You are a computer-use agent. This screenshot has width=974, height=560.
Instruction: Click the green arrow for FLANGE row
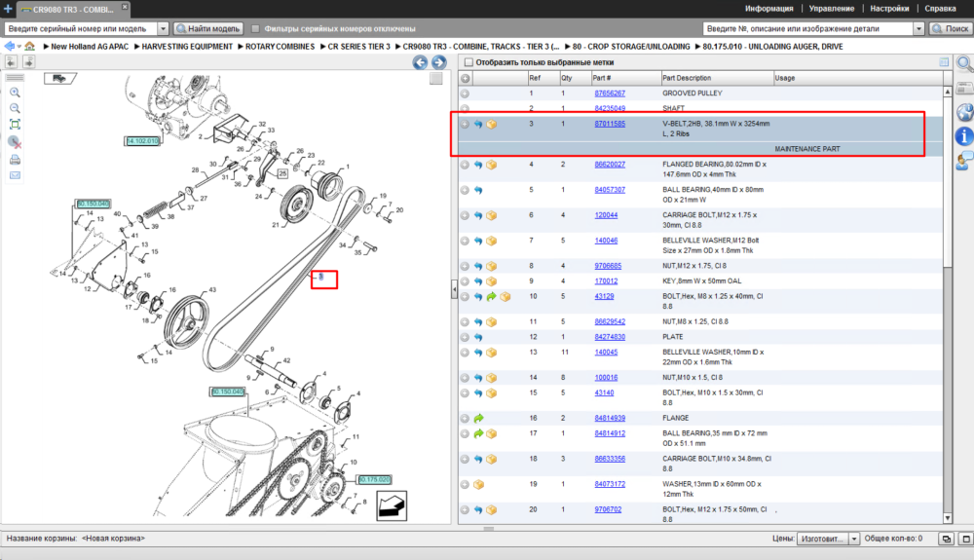pos(478,419)
